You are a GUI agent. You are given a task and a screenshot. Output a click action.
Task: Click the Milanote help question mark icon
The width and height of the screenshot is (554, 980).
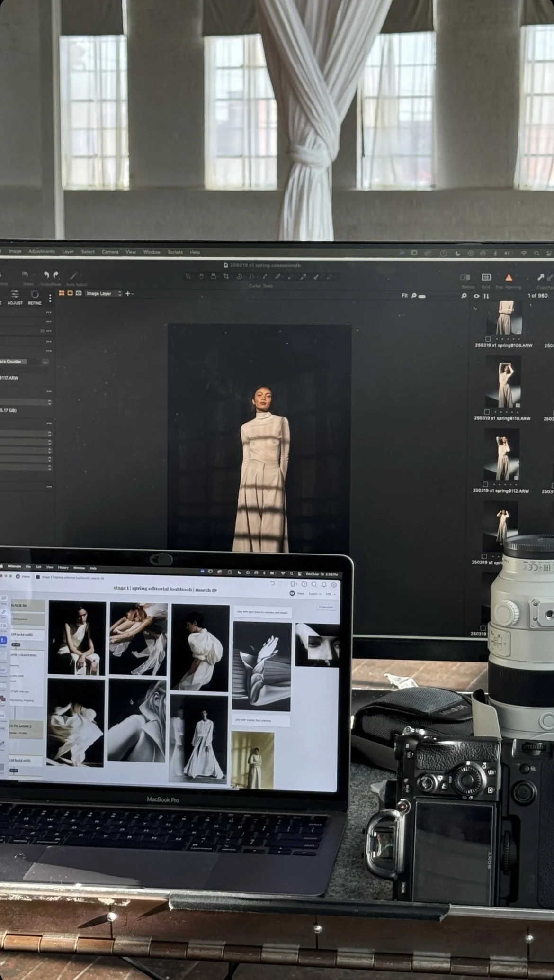304,584
